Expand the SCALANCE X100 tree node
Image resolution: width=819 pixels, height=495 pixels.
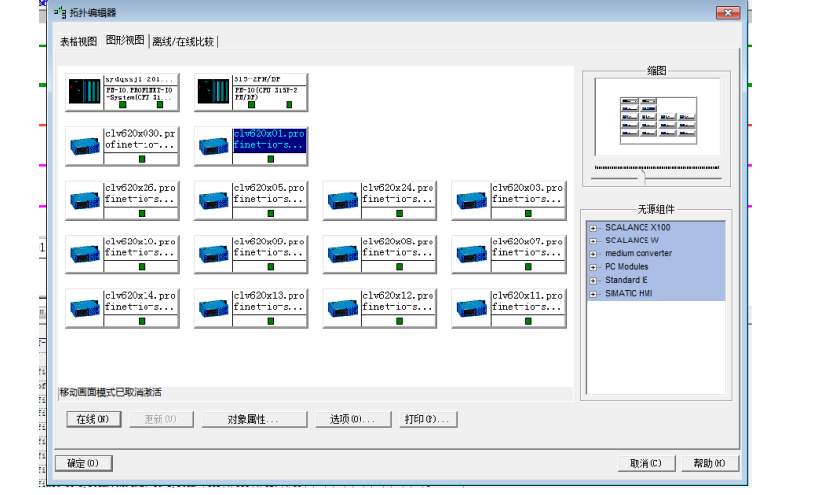click(x=593, y=228)
